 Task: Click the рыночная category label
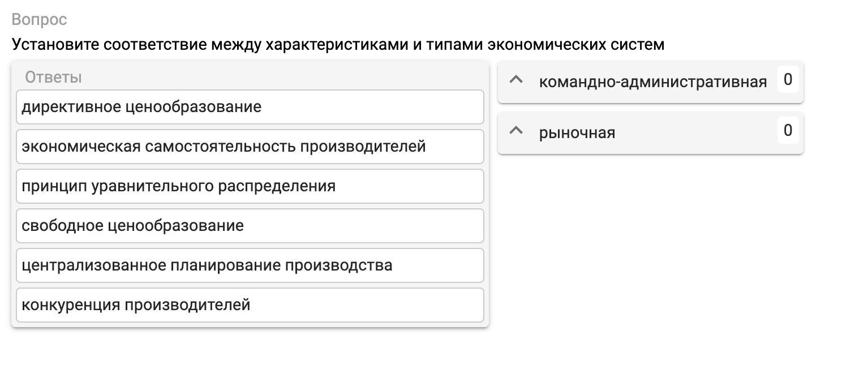point(577,133)
